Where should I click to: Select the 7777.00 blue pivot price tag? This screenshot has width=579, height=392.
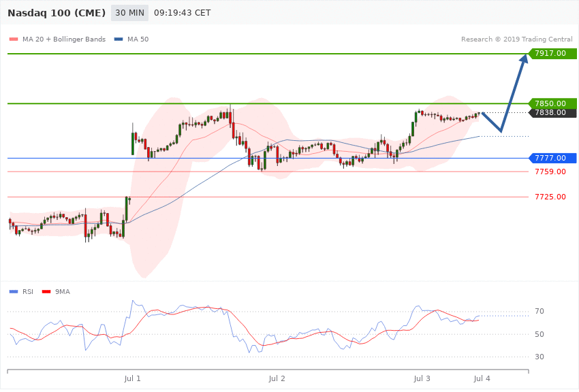(552, 158)
